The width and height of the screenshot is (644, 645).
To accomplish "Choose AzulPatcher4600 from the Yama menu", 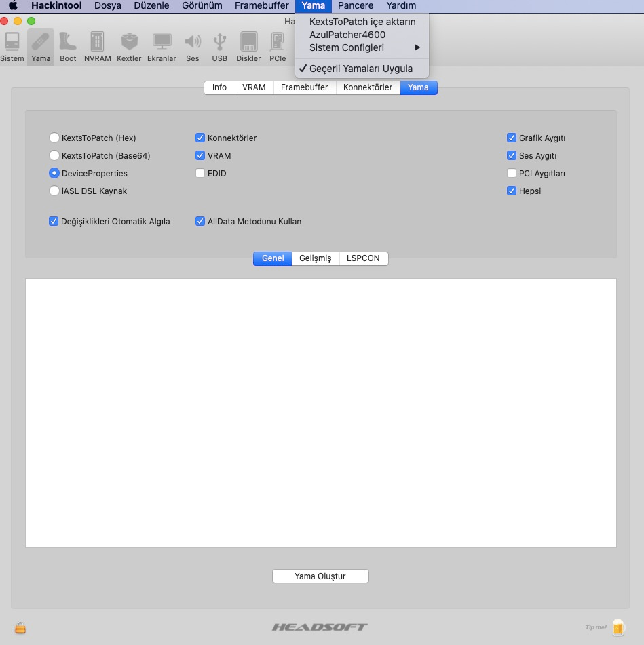I will point(347,35).
